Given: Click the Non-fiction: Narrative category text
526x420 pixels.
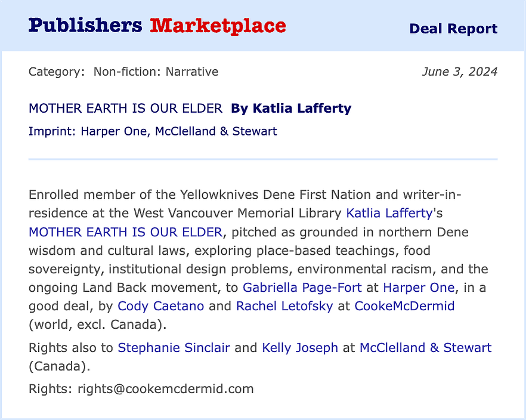Looking at the screenshot, I should (x=156, y=72).
